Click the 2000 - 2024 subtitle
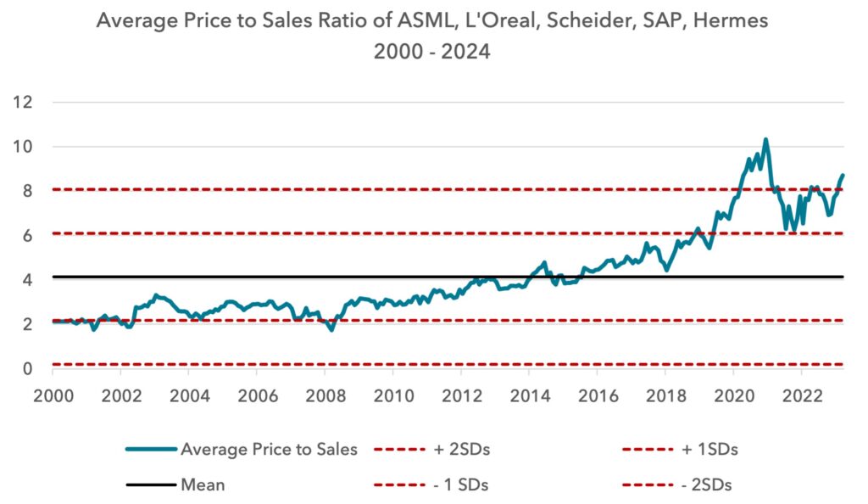 click(x=431, y=52)
